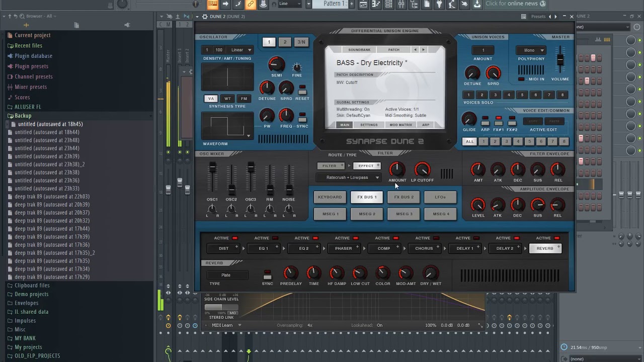Click the filter AMOUNT knob
Image resolution: width=644 pixels, height=362 pixels.
tap(397, 169)
